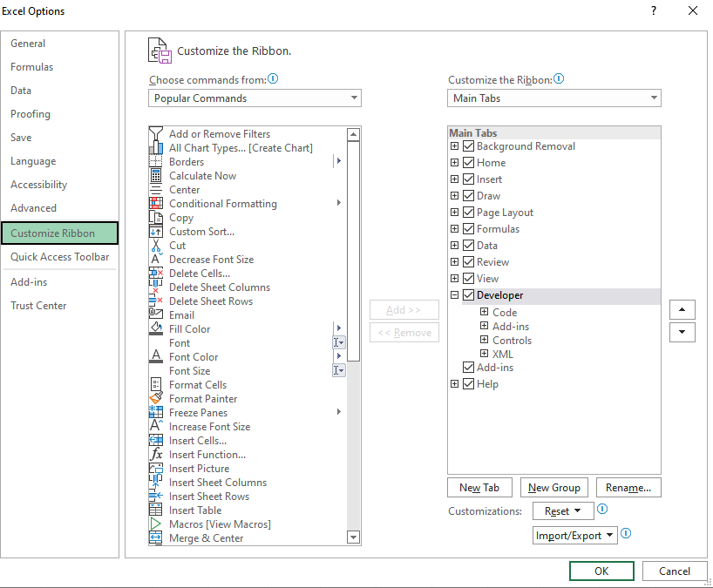Click the Customize the Ribbon info icon
Viewport: 713px width, 588px height.
pos(559,78)
